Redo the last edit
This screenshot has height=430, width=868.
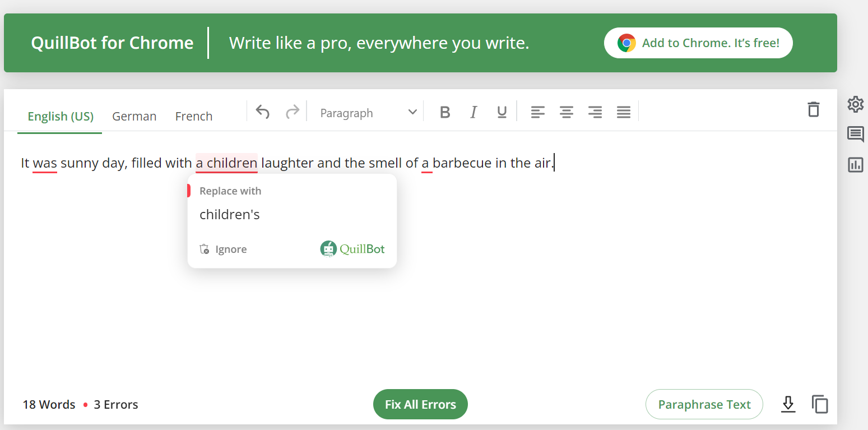(293, 112)
